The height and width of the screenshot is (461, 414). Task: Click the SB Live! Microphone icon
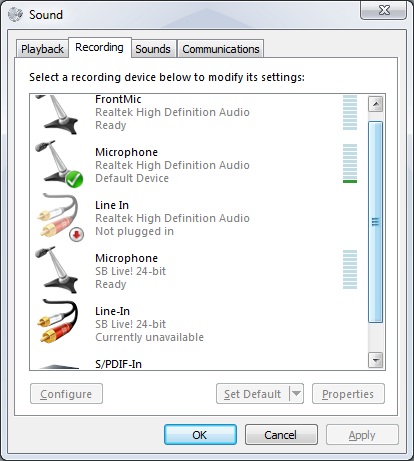(57, 269)
